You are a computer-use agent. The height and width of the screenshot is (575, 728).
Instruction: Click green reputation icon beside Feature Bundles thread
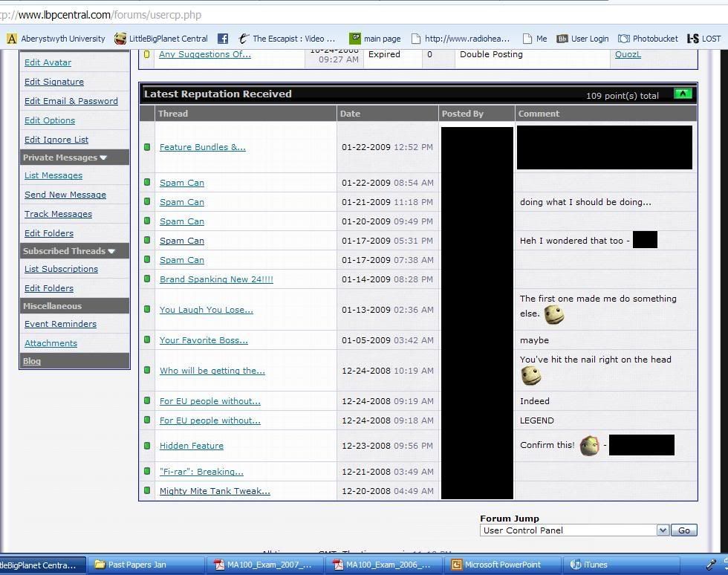click(x=147, y=147)
